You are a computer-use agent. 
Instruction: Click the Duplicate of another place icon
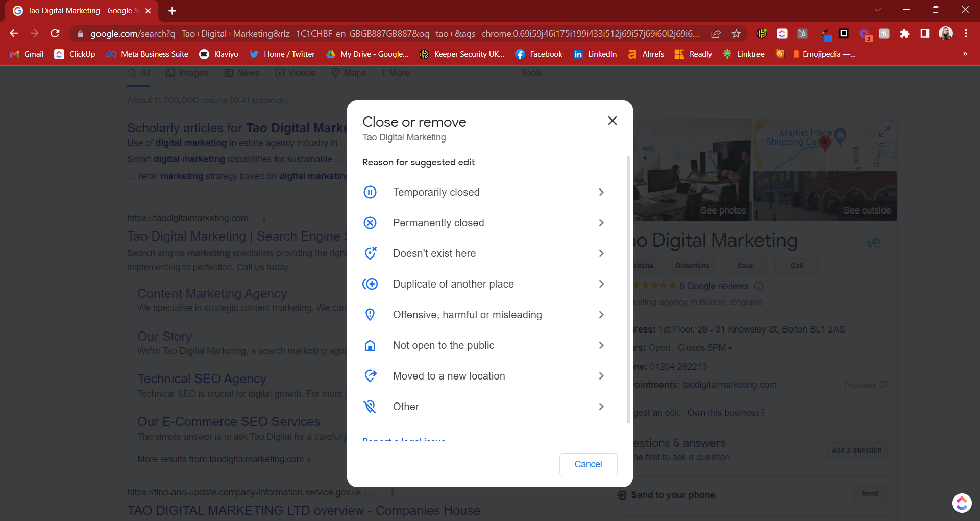pyautogui.click(x=370, y=284)
